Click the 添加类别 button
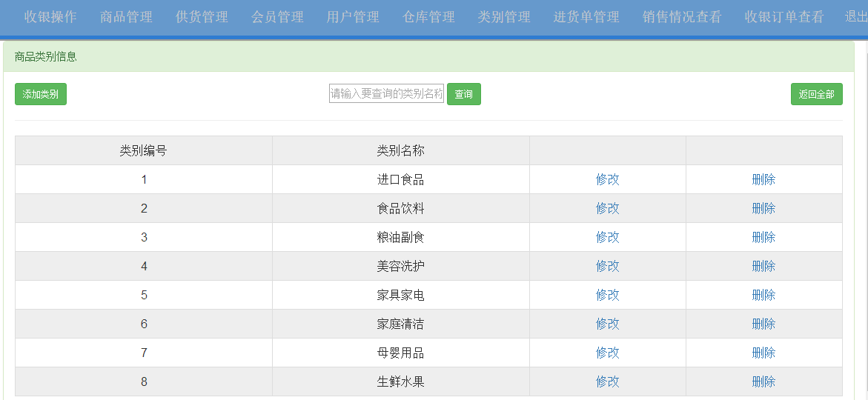The width and height of the screenshot is (868, 400). click(x=41, y=94)
